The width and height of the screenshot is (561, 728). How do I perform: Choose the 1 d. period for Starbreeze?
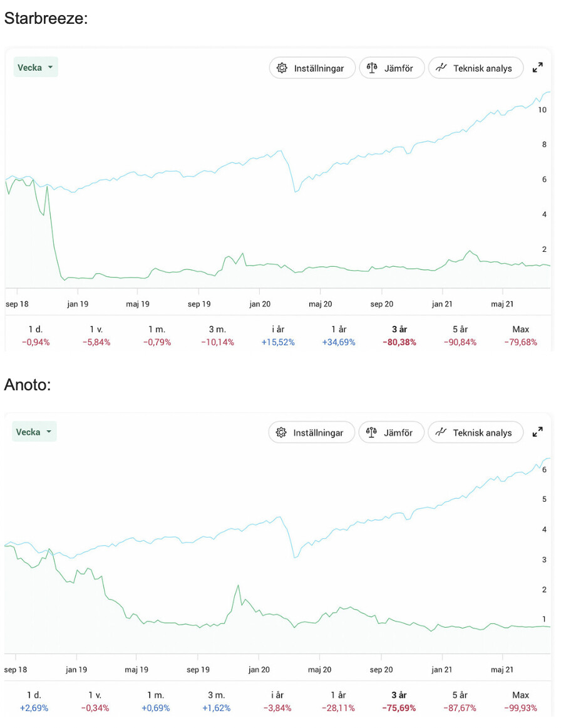click(x=36, y=336)
